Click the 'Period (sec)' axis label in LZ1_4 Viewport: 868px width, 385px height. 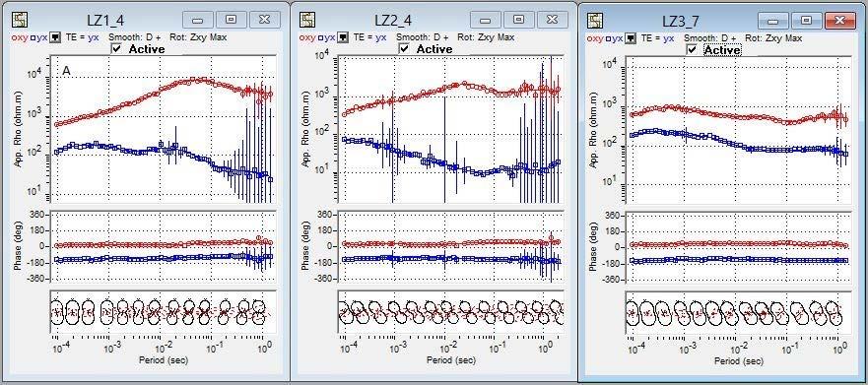[x=163, y=360]
